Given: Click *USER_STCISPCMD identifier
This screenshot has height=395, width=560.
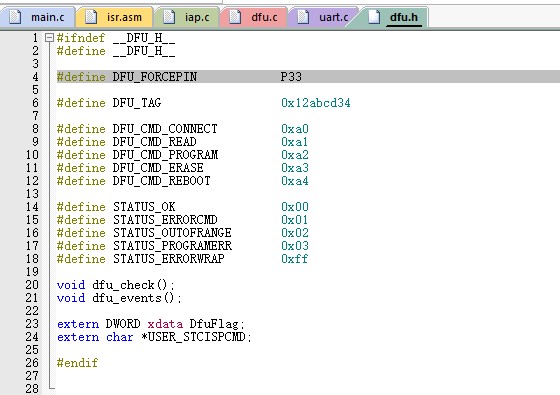Looking at the screenshot, I should (x=193, y=337).
